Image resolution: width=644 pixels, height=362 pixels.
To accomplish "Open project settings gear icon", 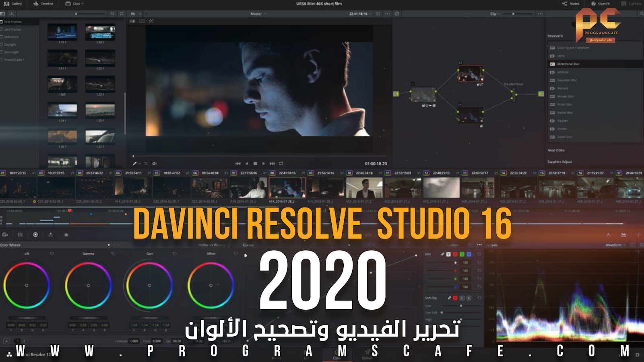I will coord(637,355).
